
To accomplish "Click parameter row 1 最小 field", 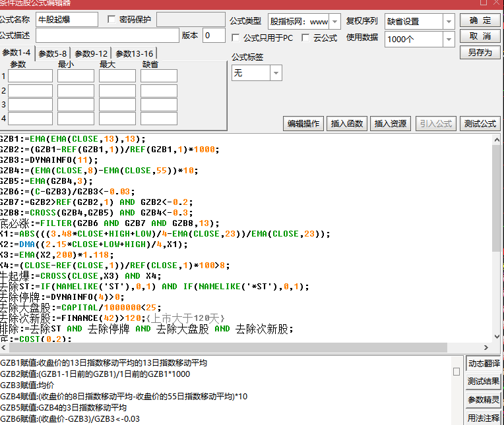I will (x=76, y=76).
